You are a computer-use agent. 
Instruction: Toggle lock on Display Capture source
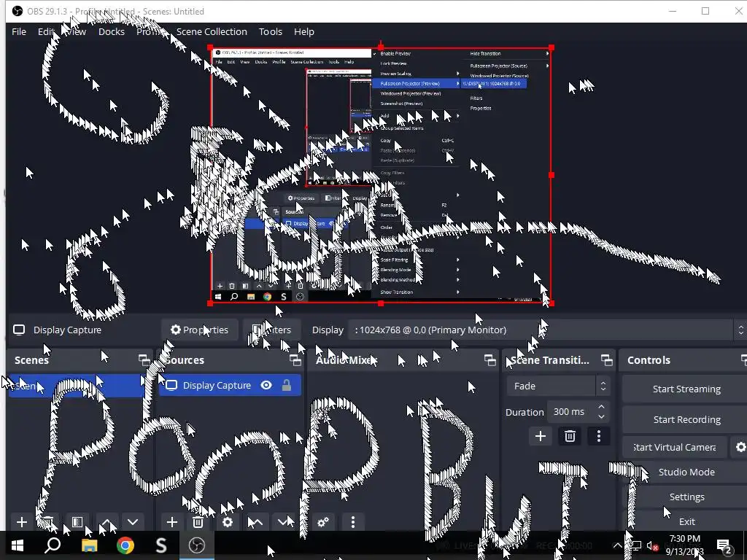(286, 385)
